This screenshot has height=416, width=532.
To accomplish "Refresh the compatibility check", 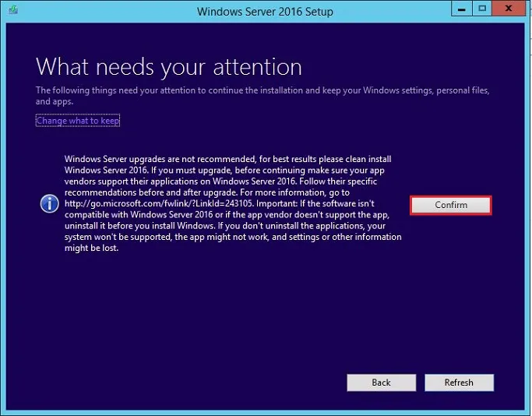I will click(459, 383).
